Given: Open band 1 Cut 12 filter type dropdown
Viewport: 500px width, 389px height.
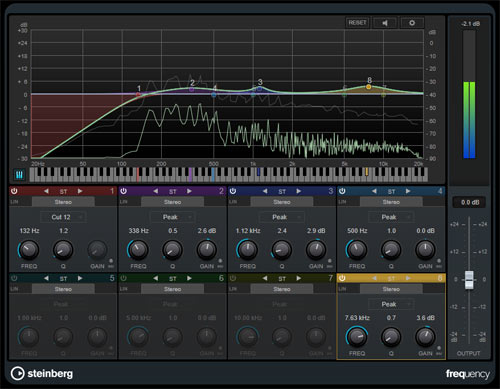Looking at the screenshot, I should [x=63, y=217].
